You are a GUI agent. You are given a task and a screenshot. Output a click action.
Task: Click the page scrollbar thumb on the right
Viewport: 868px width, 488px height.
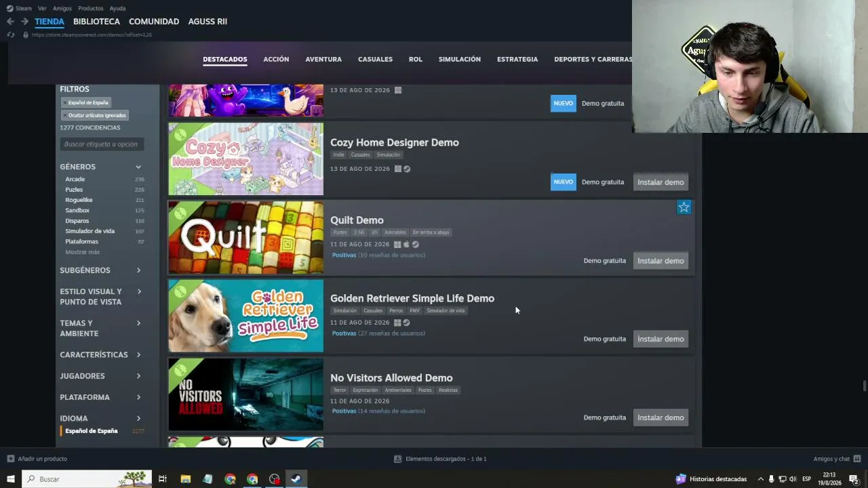pyautogui.click(x=864, y=386)
